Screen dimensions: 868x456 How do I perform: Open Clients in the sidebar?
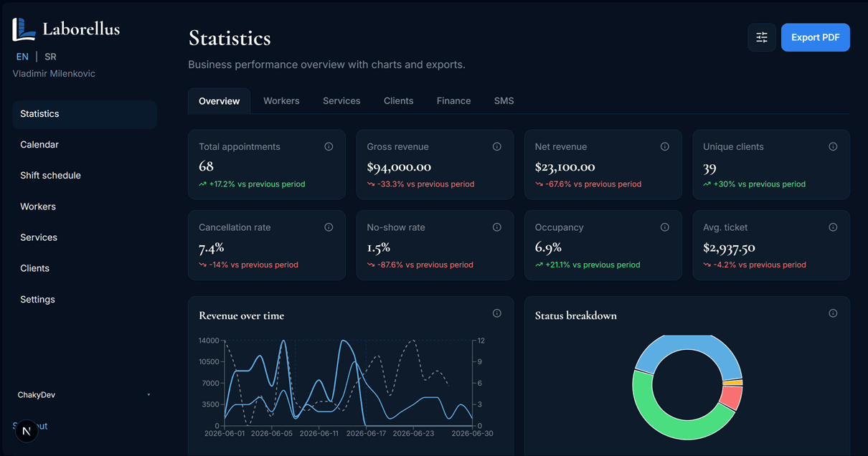tap(85, 268)
